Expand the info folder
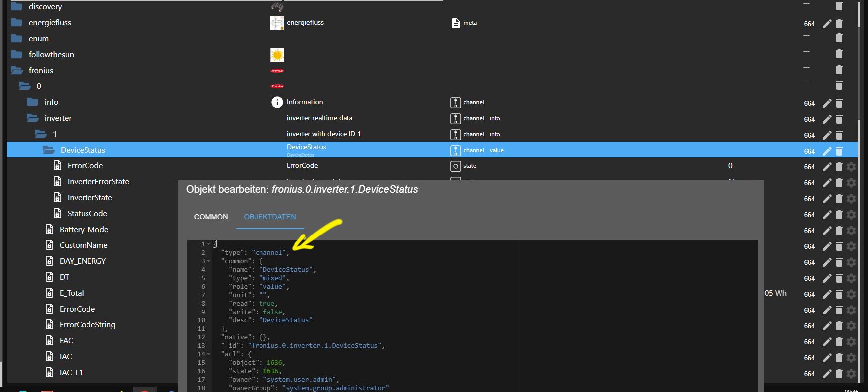The width and height of the screenshot is (868, 392). pyautogui.click(x=32, y=102)
